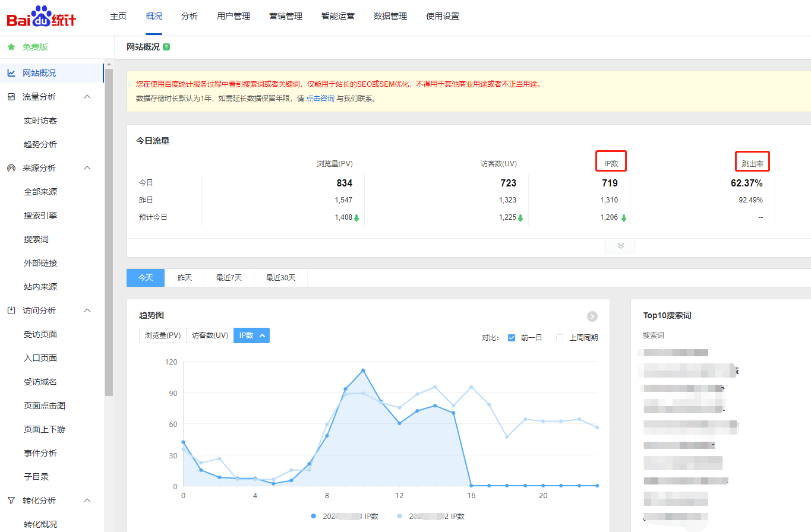The width and height of the screenshot is (811, 532).
Task: Open 受访域名 in sidebar
Action: 40,382
